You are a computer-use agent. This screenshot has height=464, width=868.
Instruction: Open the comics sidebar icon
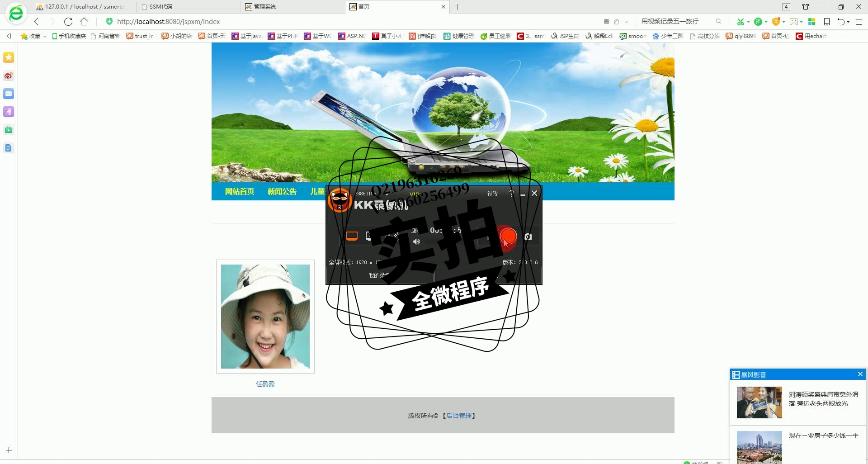9,112
